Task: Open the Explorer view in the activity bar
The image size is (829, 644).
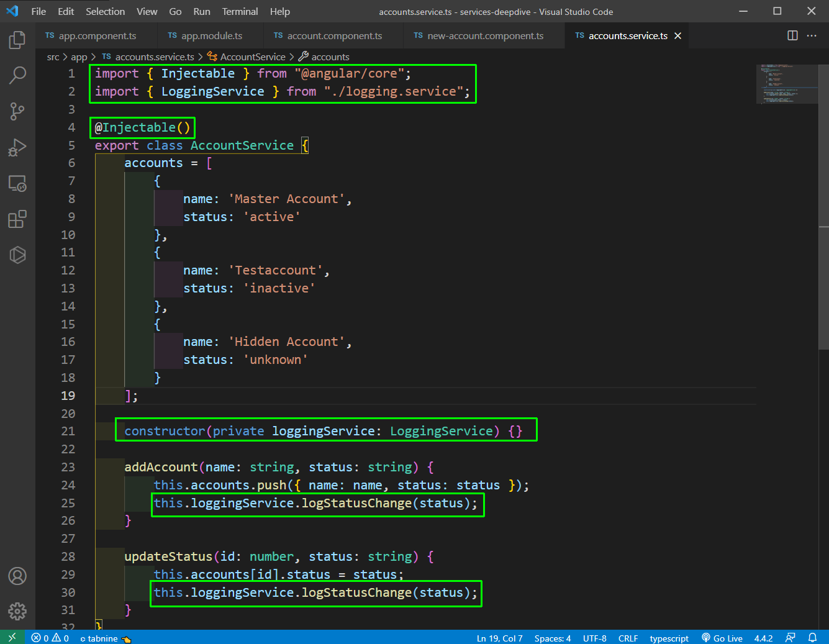Action: tap(17, 39)
